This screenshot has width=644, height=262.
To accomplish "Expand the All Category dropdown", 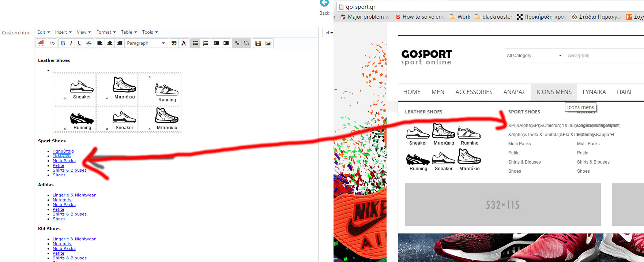I will click(x=534, y=56).
